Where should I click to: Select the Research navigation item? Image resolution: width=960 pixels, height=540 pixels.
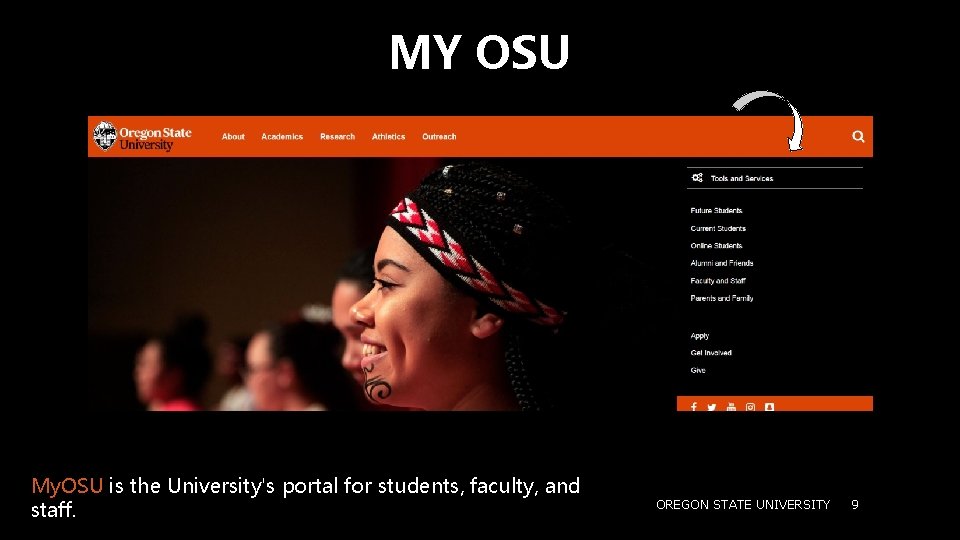(x=337, y=137)
